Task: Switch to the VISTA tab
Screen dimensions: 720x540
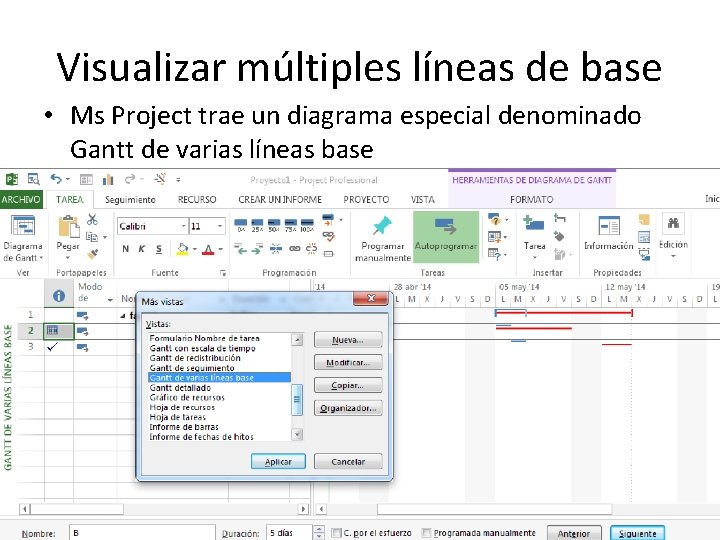Action: pos(422,200)
